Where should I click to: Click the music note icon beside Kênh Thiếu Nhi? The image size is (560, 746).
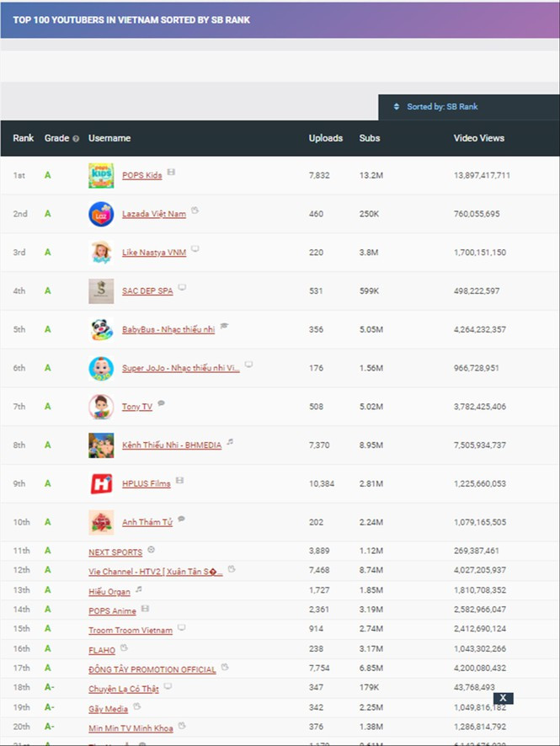point(230,441)
